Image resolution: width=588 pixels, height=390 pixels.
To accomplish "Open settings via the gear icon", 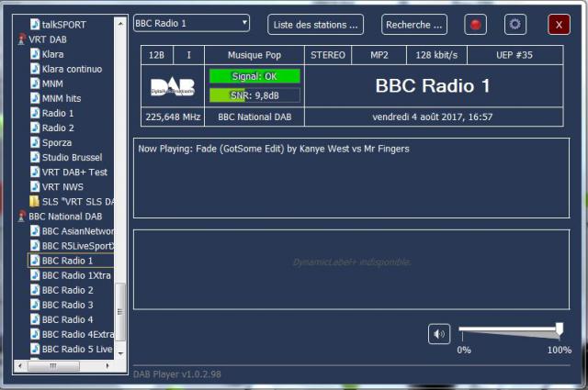I will (514, 25).
